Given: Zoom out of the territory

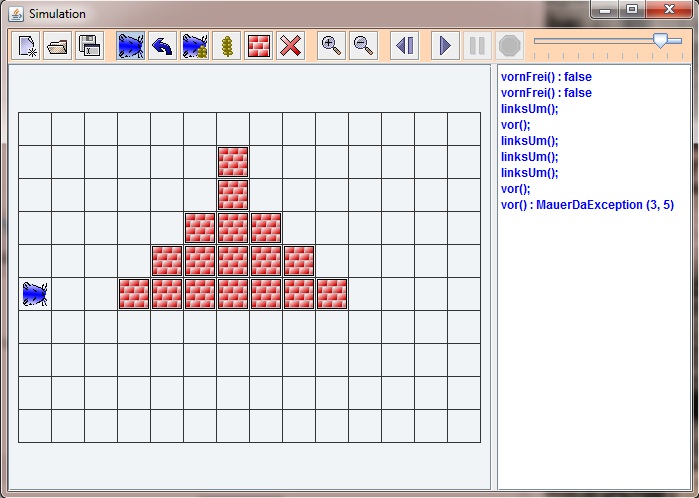Looking at the screenshot, I should pyautogui.click(x=363, y=45).
